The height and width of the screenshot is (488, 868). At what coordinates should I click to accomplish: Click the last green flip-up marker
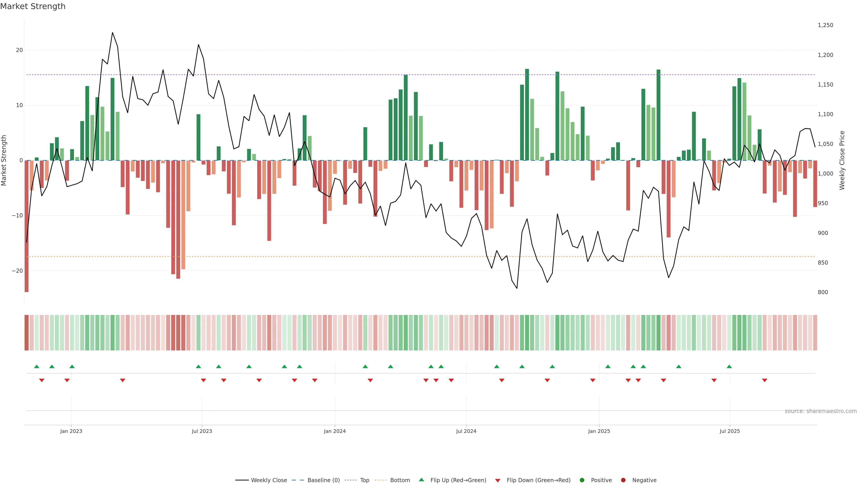point(729,366)
